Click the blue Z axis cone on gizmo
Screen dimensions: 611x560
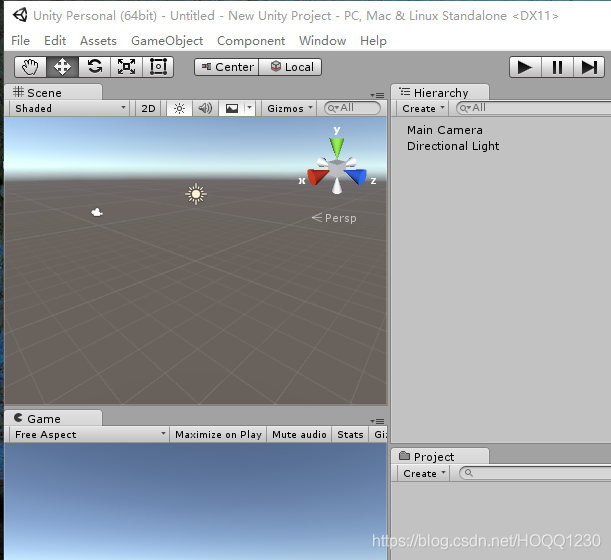click(356, 177)
